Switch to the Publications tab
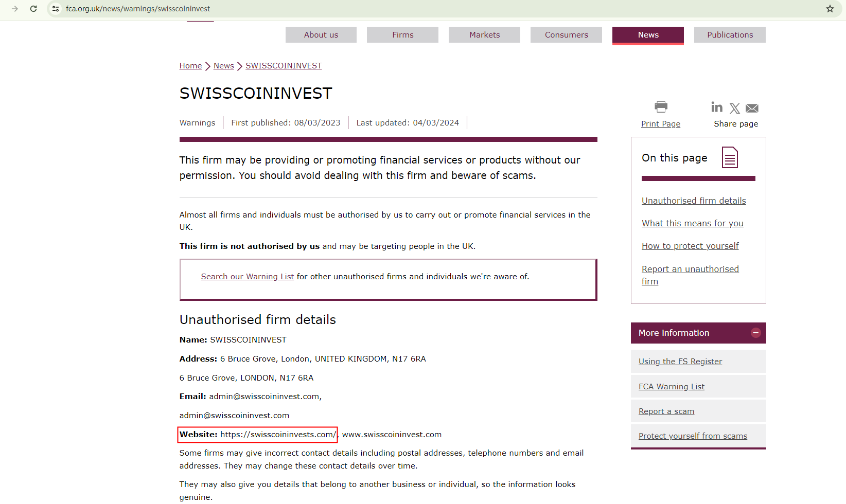 click(730, 35)
